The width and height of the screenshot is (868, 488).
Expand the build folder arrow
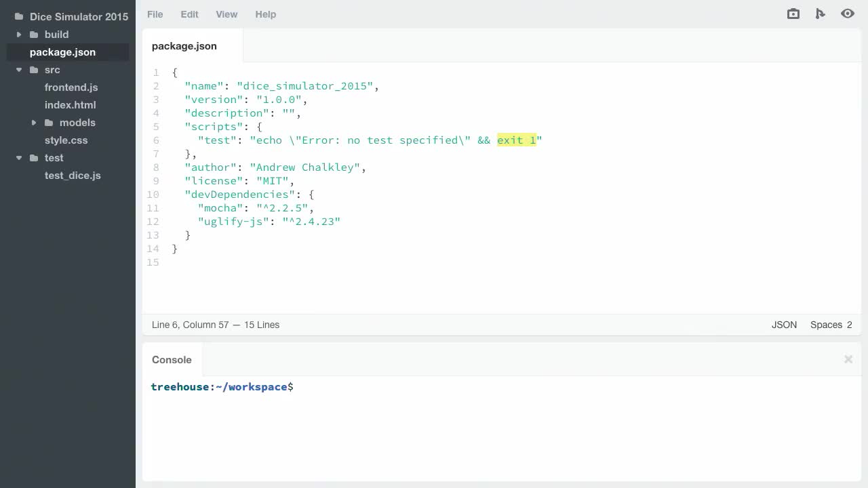pyautogui.click(x=19, y=35)
